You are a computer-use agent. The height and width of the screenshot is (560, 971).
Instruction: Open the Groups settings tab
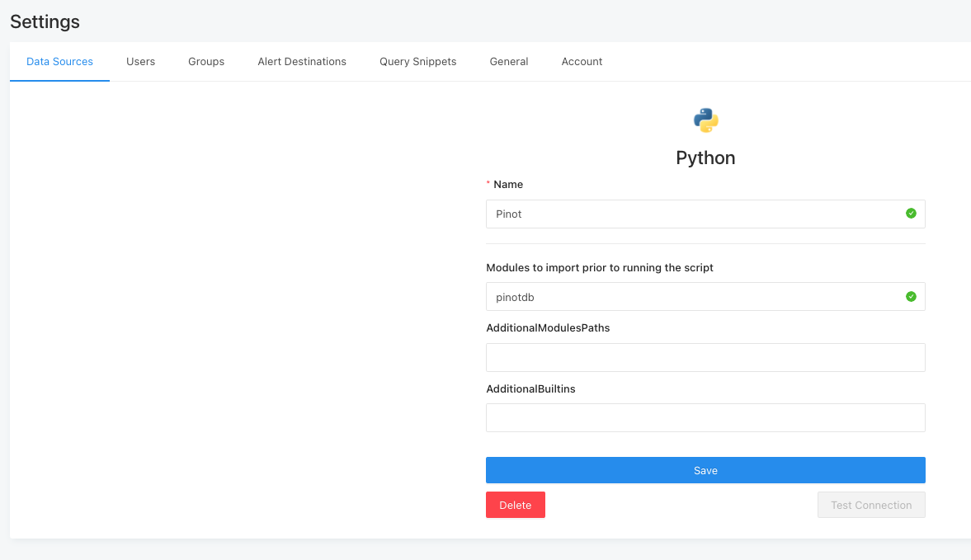205,61
